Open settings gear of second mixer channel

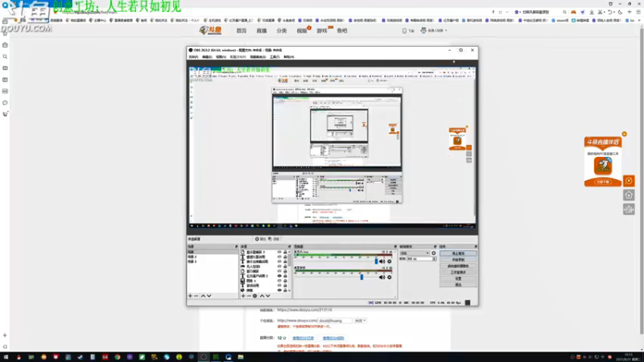click(390, 278)
